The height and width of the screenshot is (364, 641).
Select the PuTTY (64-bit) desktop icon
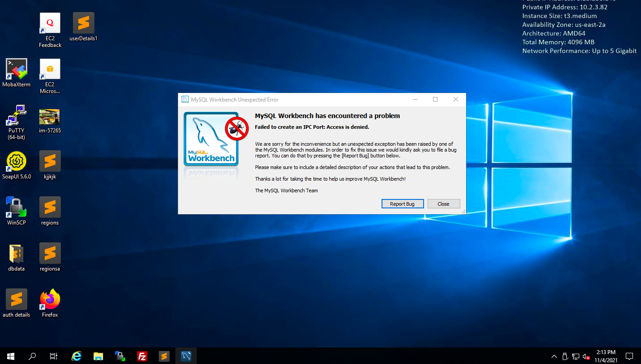tap(17, 122)
